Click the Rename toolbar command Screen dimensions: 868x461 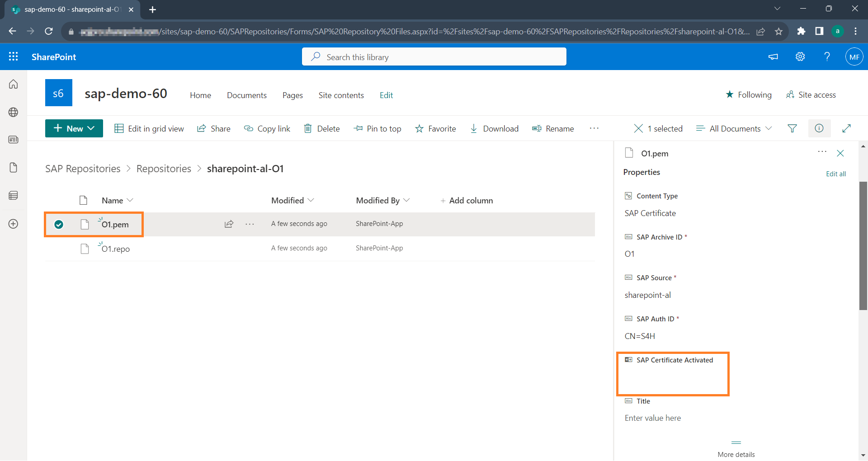click(x=553, y=128)
